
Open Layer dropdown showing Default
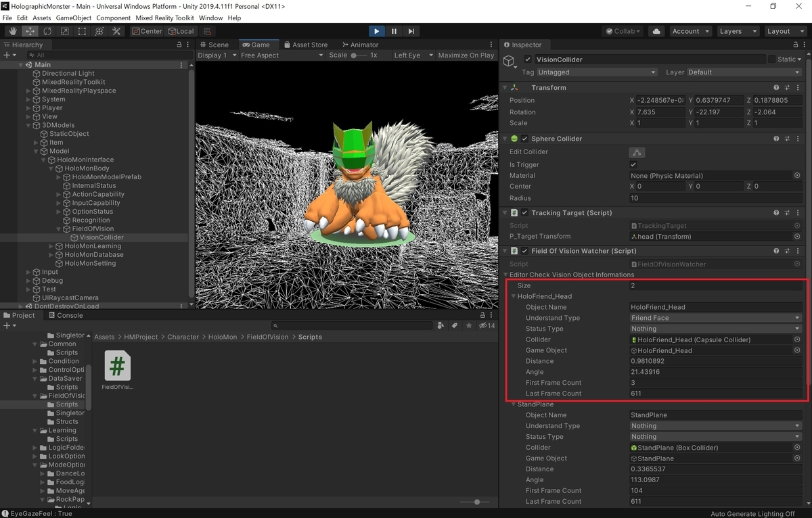click(x=744, y=72)
